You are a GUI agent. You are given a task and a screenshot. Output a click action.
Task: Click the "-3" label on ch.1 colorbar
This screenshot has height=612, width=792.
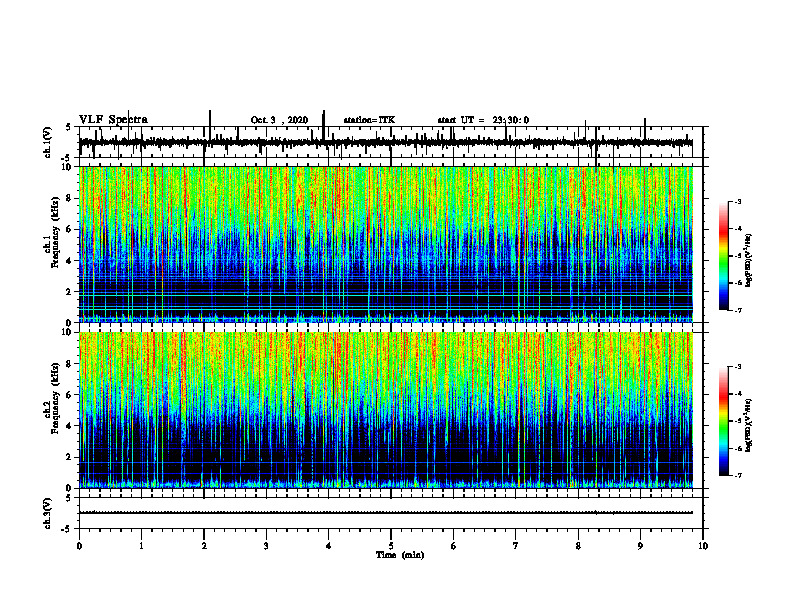(737, 201)
